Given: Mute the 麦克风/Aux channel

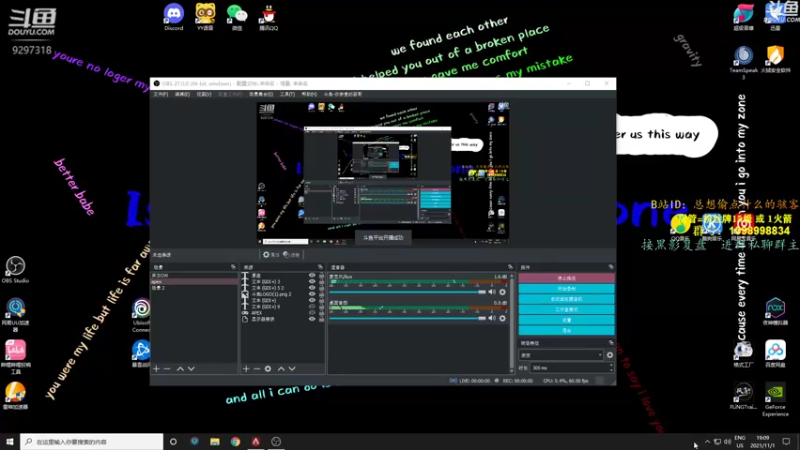Looking at the screenshot, I should 492,292.
